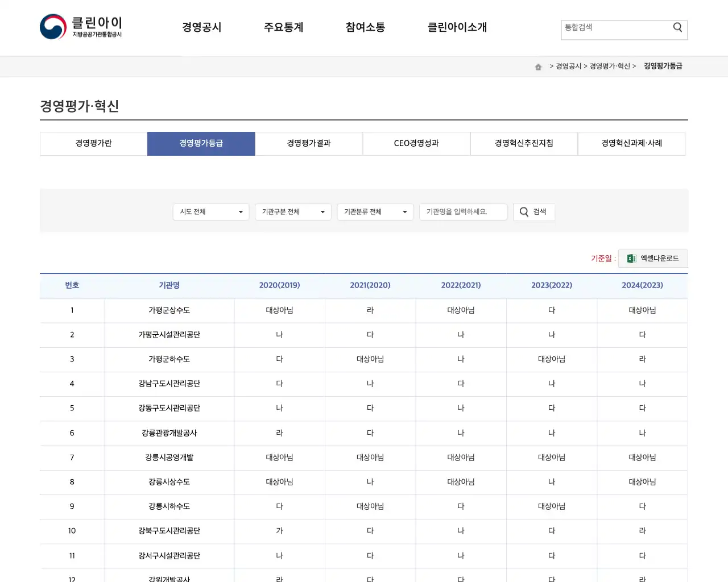Screen dimensions: 728x582
Task: Open the 시도 전체 dropdown
Action: coord(210,211)
